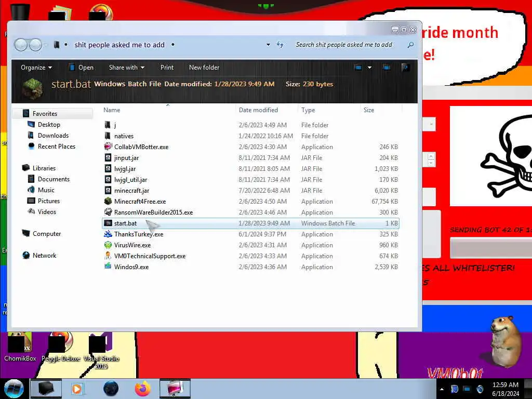532x399 pixels.
Task: Click the explorer Back navigation button
Action: 21,45
